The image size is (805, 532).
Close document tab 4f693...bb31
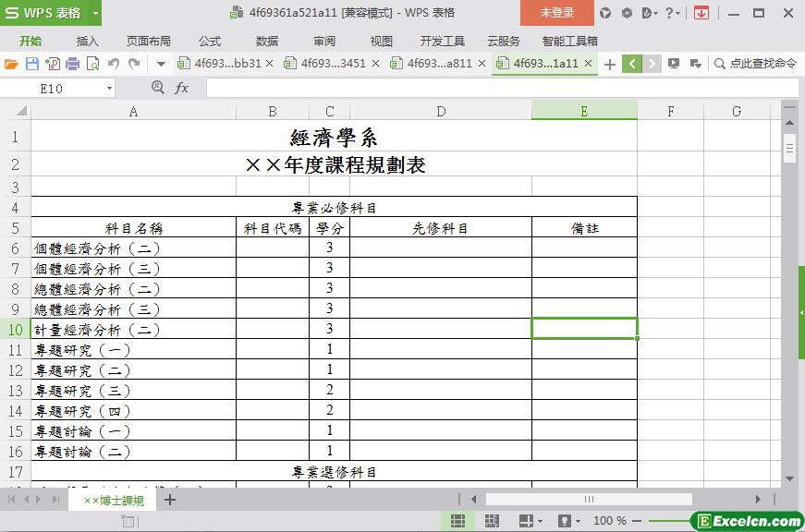coord(270,64)
